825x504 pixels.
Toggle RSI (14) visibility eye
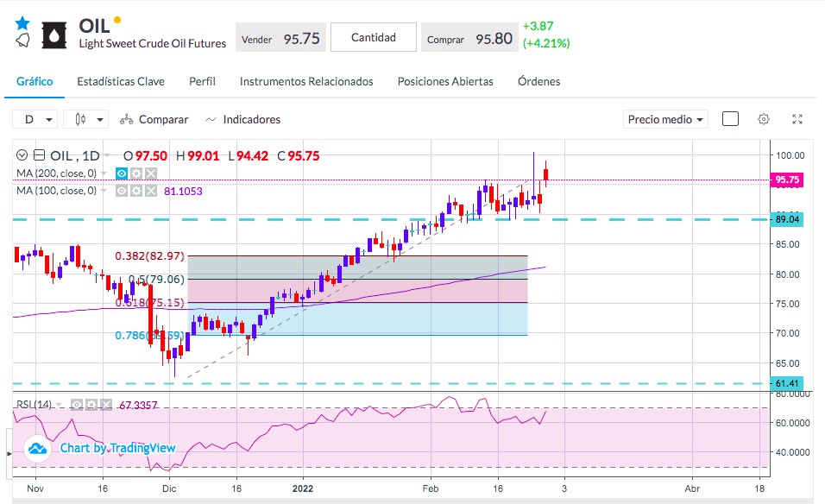(77, 405)
